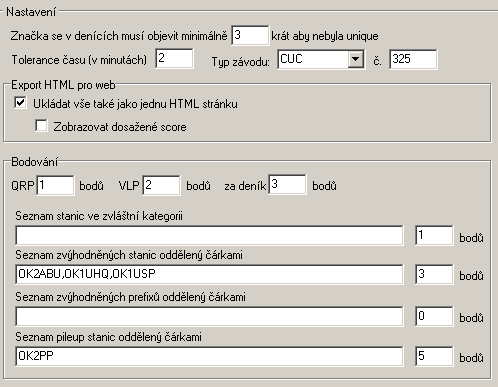Click the minimum unique count field

(x=250, y=35)
